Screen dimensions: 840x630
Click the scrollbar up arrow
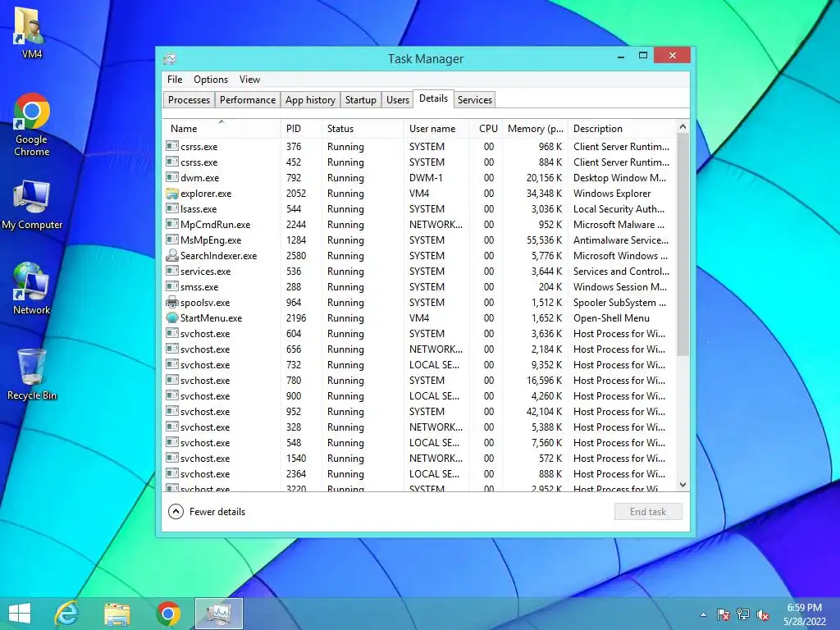[682, 127]
